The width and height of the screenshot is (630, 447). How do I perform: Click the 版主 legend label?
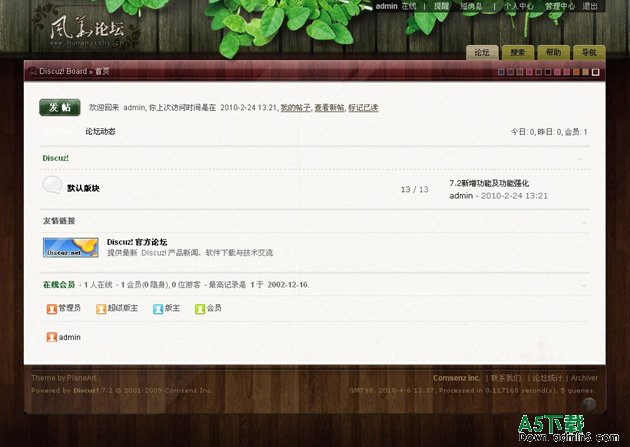click(x=172, y=308)
